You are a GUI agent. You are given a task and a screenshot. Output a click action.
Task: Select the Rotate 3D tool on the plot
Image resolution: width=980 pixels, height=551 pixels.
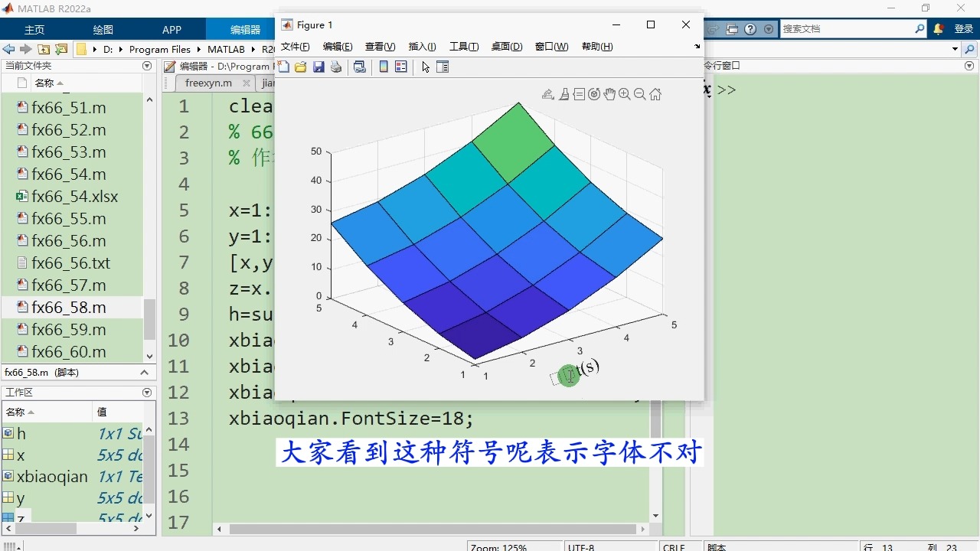pos(594,93)
